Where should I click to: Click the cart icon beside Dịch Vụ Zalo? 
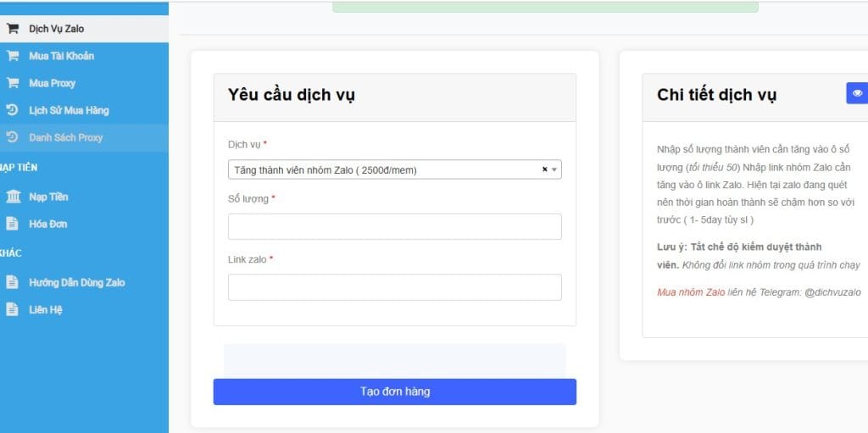13,28
